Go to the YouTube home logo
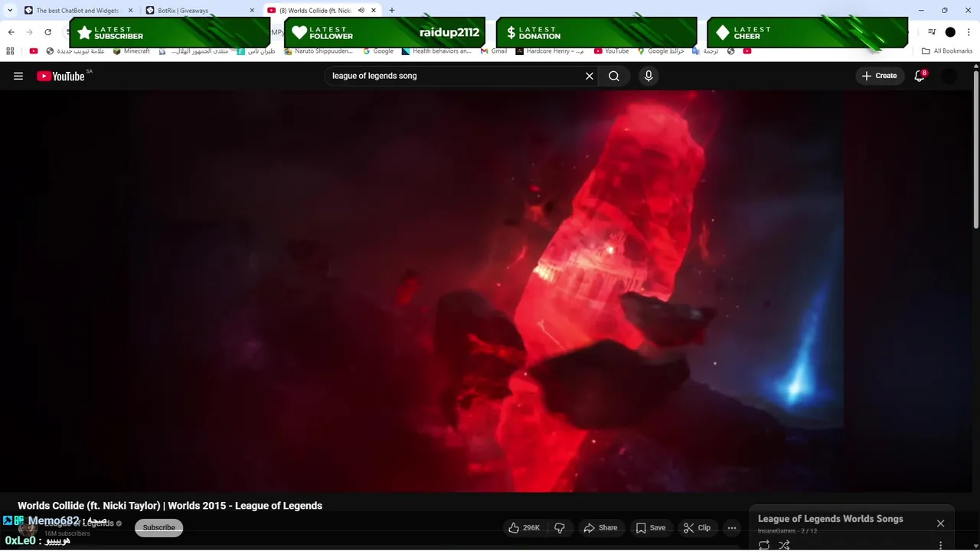This screenshot has height=551, width=980. click(x=60, y=76)
